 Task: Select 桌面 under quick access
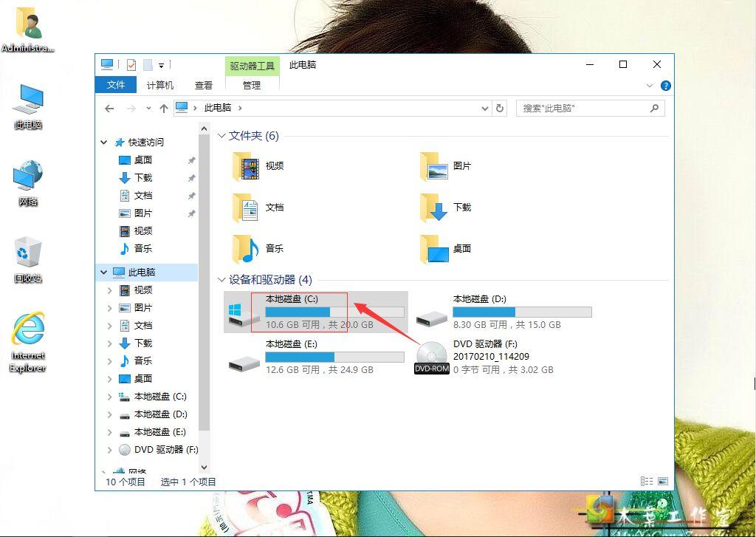tap(144, 160)
